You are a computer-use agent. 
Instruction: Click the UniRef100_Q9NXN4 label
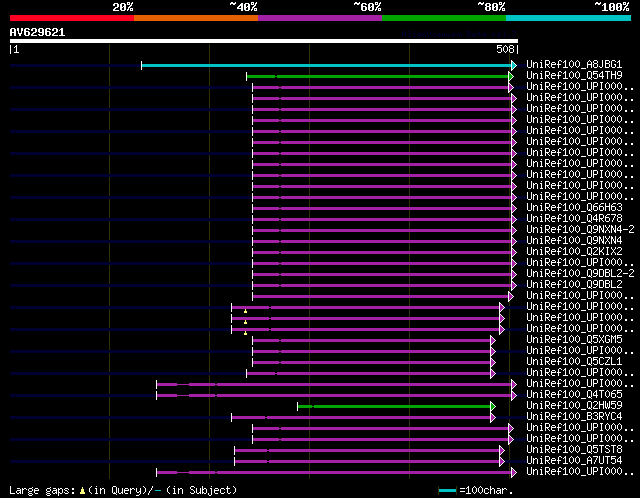pyautogui.click(x=574, y=240)
